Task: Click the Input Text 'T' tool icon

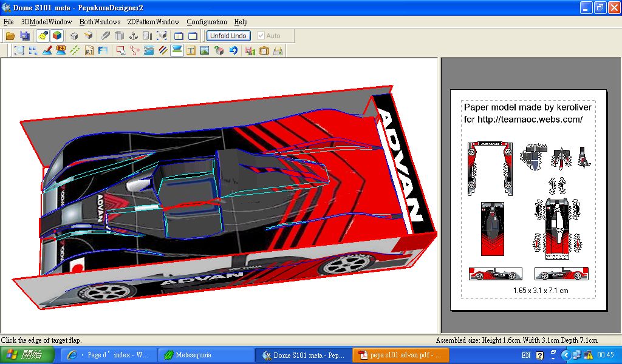Action: pyautogui.click(x=191, y=51)
